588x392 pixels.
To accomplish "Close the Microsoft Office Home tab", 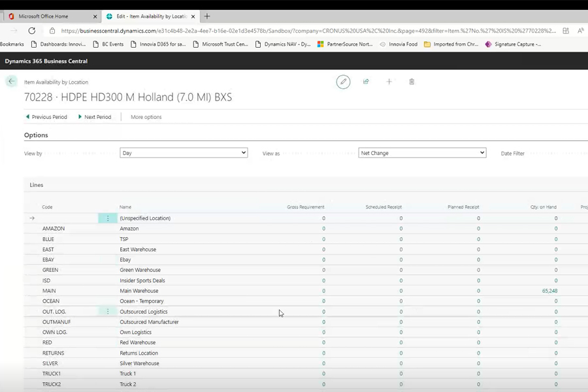I will [x=95, y=16].
